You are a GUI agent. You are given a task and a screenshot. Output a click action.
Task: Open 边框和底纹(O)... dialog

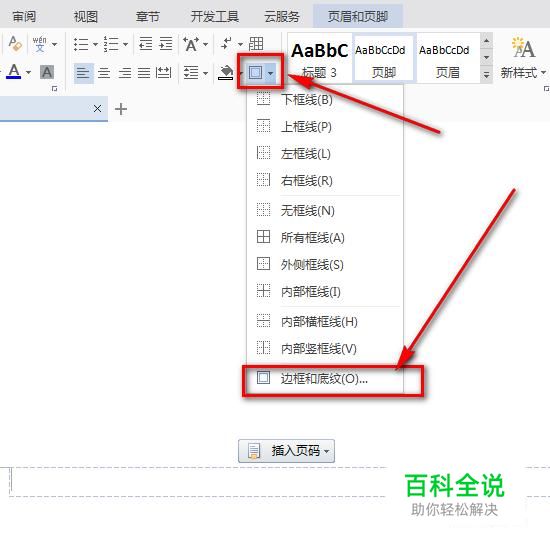click(325, 378)
